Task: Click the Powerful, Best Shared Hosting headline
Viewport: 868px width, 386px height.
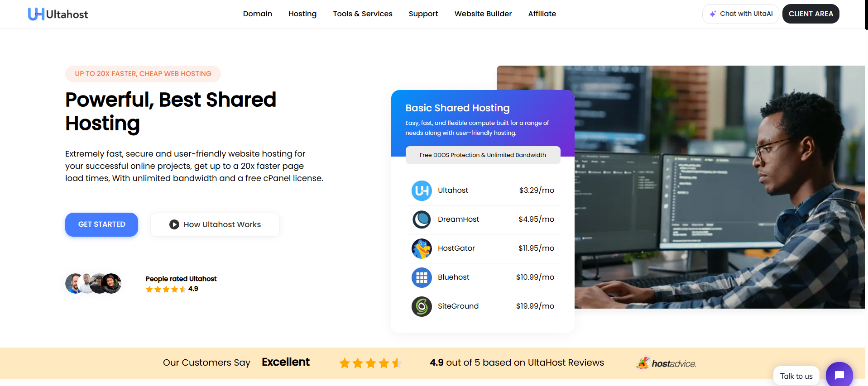Action: coord(171,111)
